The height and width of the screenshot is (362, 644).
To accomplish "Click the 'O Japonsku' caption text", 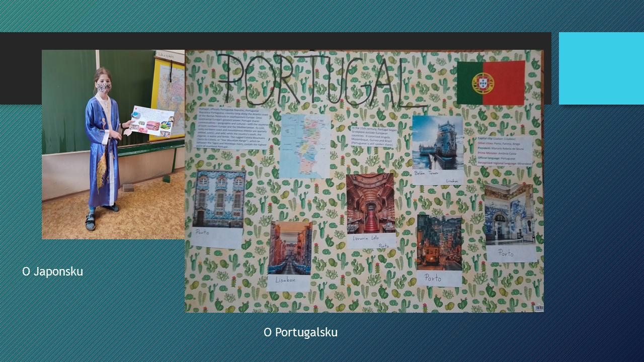I will [x=52, y=271].
